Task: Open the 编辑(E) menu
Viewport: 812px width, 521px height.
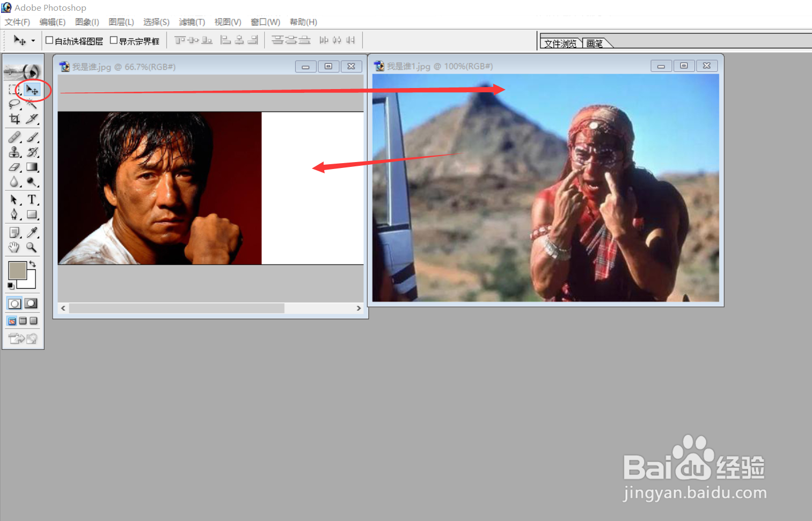Action: [x=53, y=22]
